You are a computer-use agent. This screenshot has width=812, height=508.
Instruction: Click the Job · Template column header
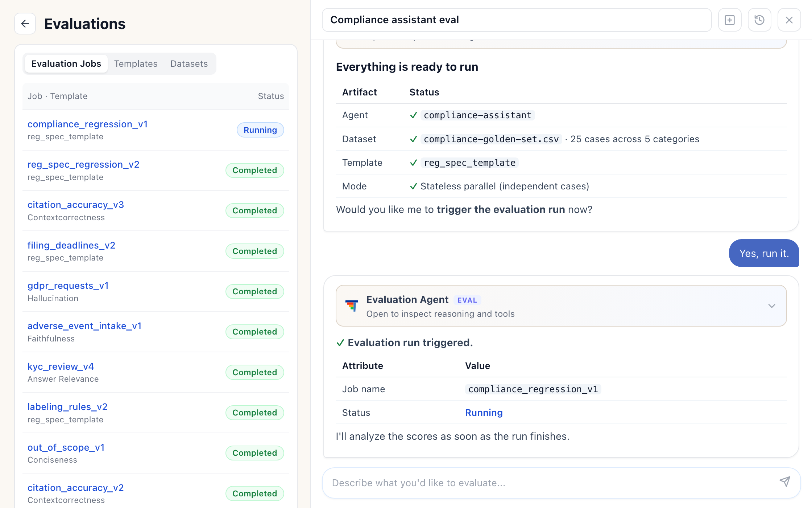click(x=57, y=96)
